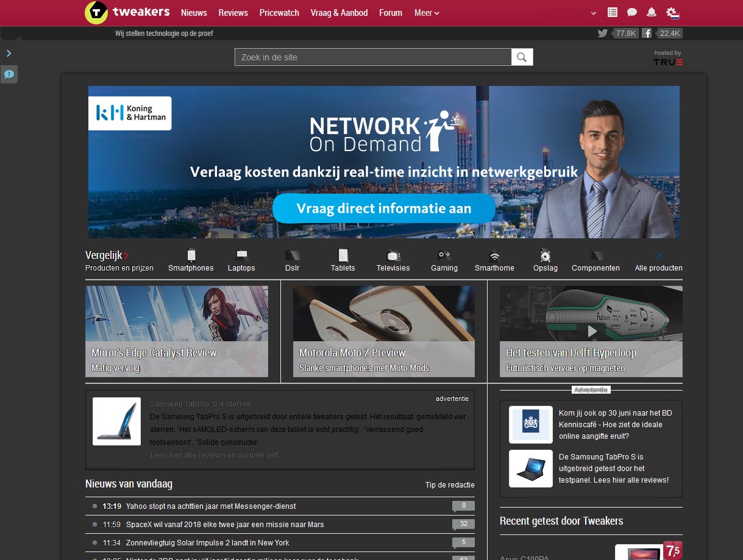
Task: Expand the left sidebar arrow
Action: [9, 54]
